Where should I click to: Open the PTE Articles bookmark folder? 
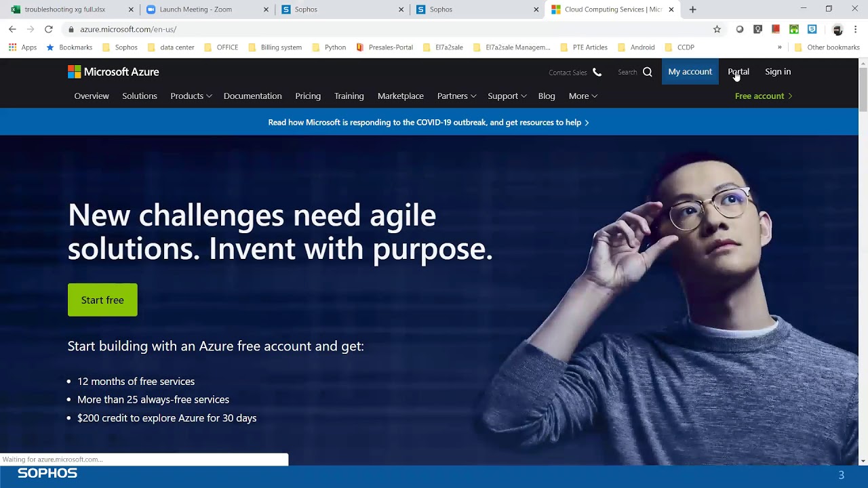[x=584, y=47]
